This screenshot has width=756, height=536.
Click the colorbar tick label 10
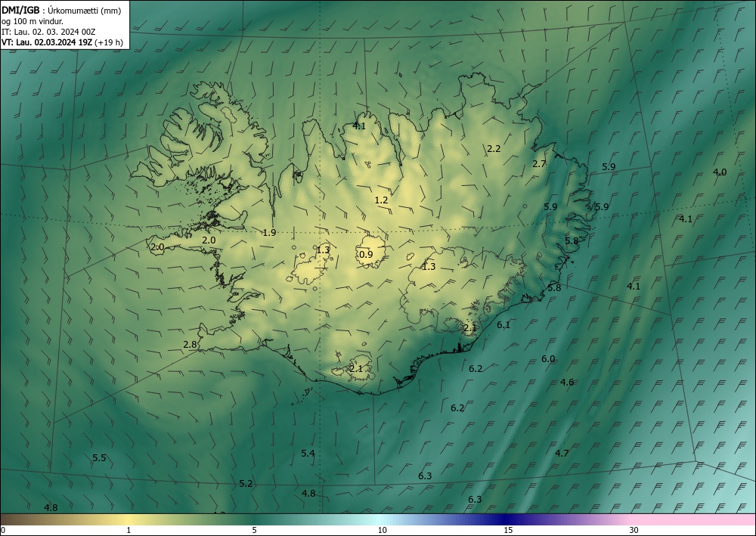coord(382,531)
